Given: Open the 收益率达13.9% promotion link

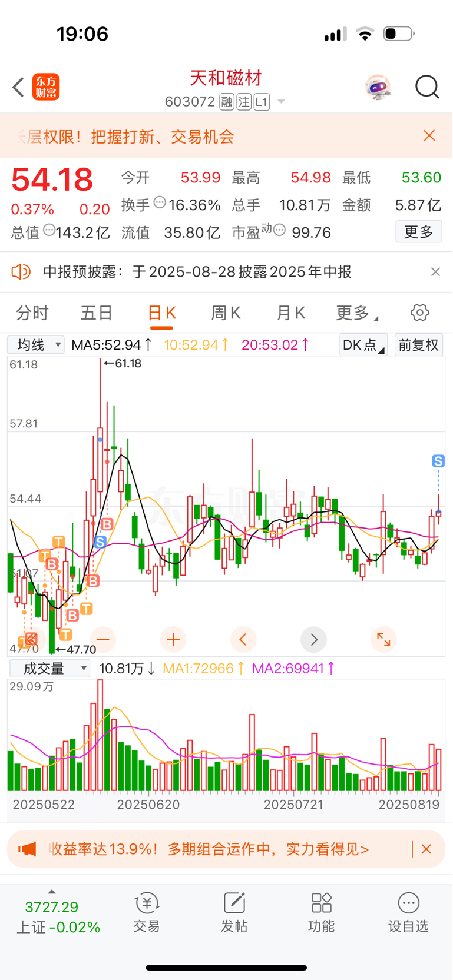Looking at the screenshot, I should click(209, 849).
